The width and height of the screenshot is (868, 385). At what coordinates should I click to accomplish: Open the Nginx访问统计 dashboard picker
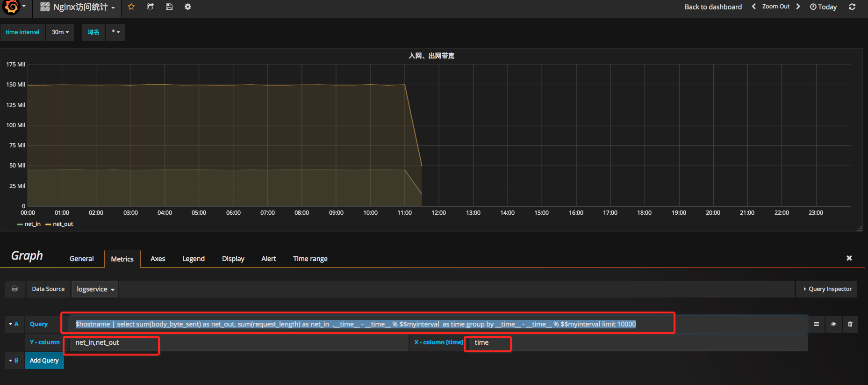pos(78,7)
